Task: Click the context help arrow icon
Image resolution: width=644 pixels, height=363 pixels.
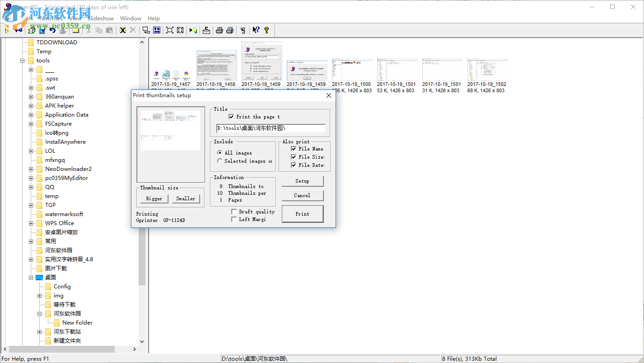Action: [256, 30]
